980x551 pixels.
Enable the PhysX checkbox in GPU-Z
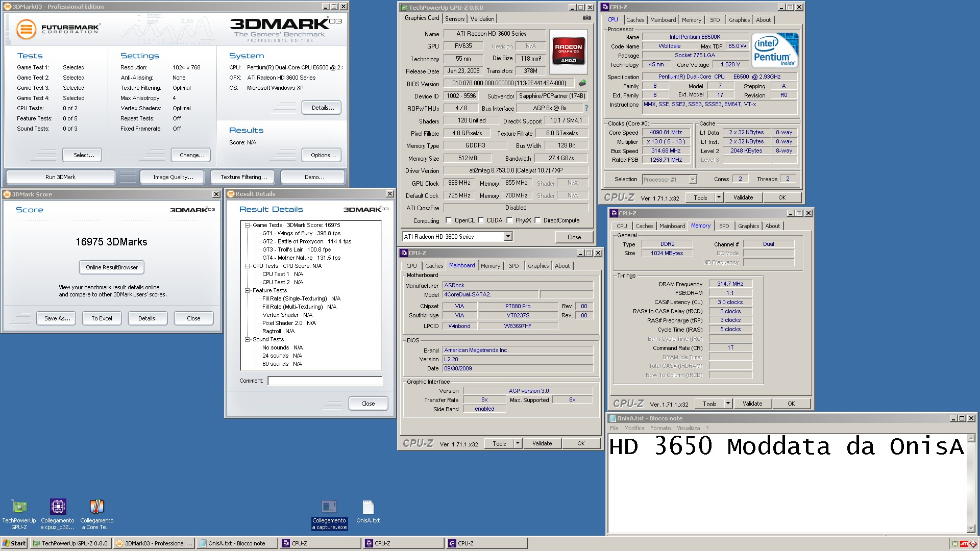pyautogui.click(x=509, y=220)
